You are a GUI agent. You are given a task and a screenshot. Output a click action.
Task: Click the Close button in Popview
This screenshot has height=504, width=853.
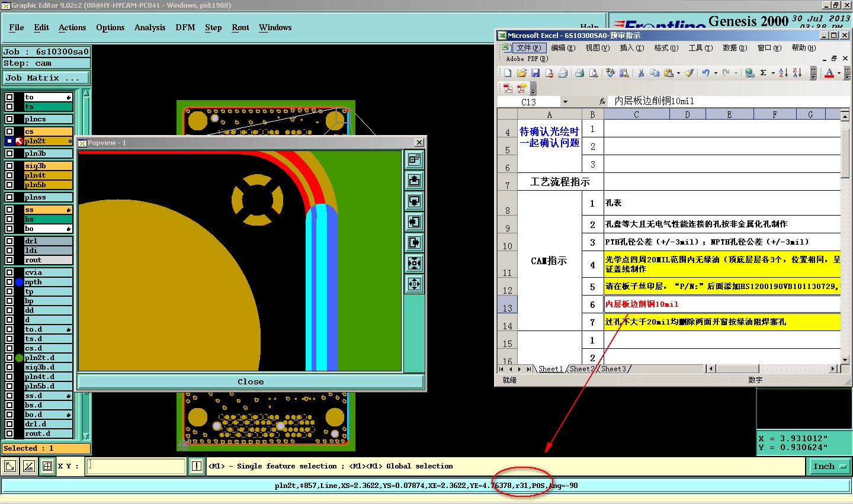click(x=251, y=382)
